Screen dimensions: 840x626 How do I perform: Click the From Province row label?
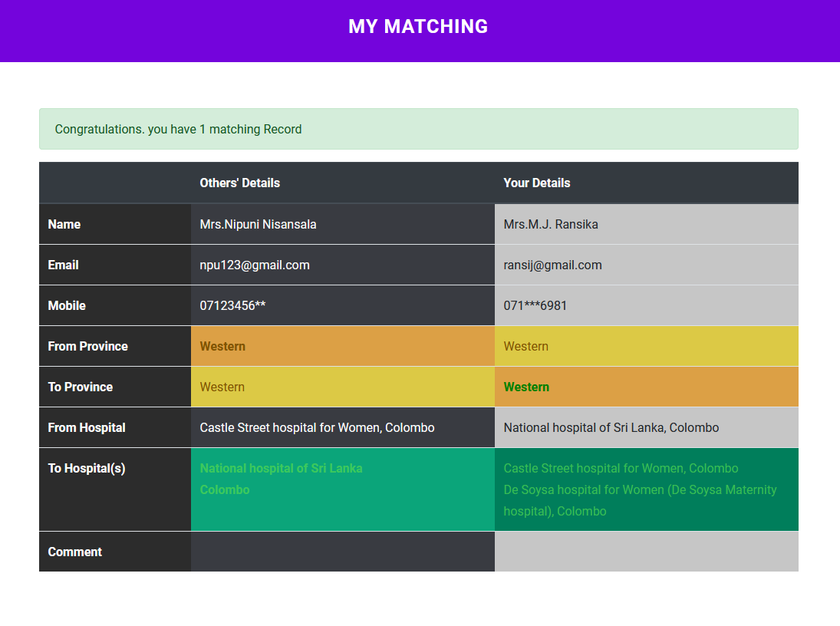click(87, 346)
